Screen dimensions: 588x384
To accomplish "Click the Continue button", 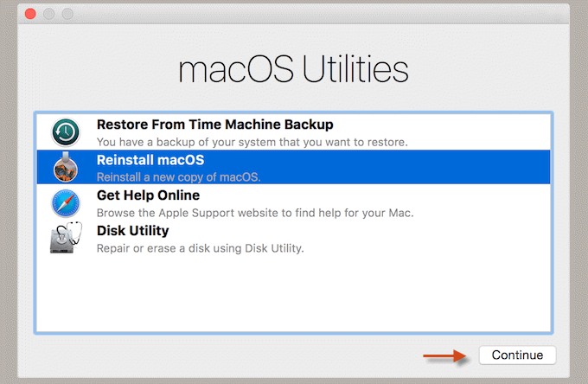I will click(517, 355).
